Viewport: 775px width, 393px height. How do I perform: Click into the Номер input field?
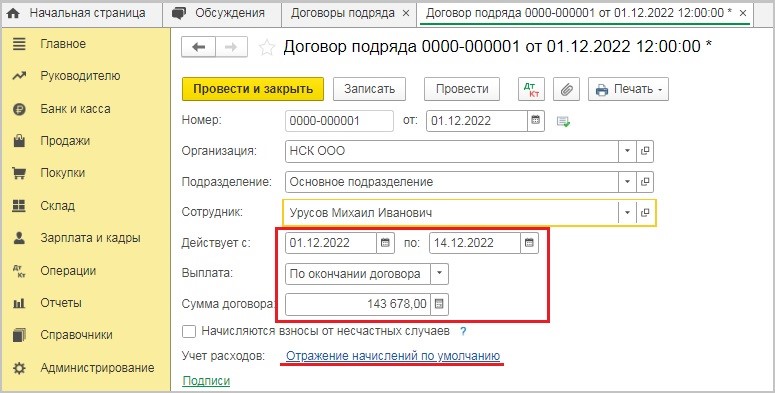pyautogui.click(x=340, y=121)
